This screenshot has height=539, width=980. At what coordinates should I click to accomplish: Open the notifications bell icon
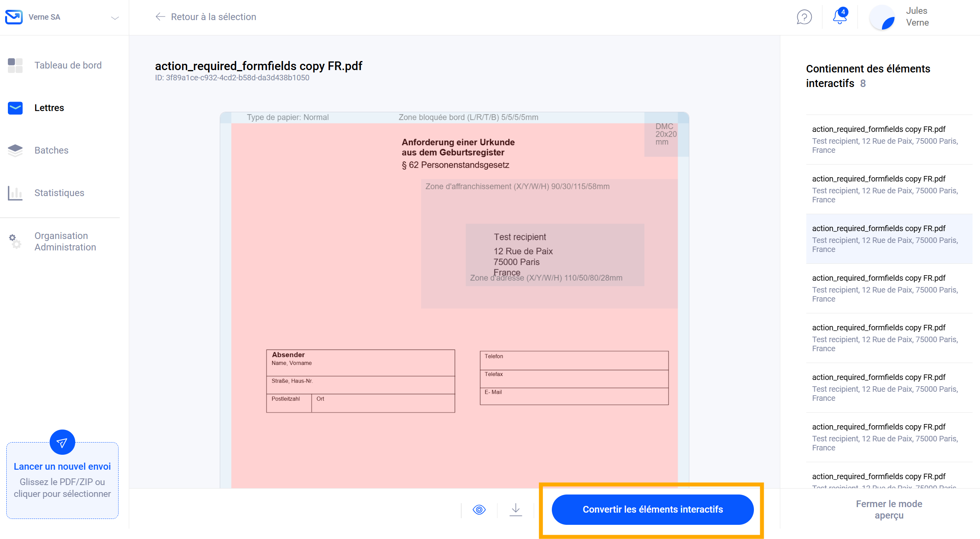click(839, 17)
